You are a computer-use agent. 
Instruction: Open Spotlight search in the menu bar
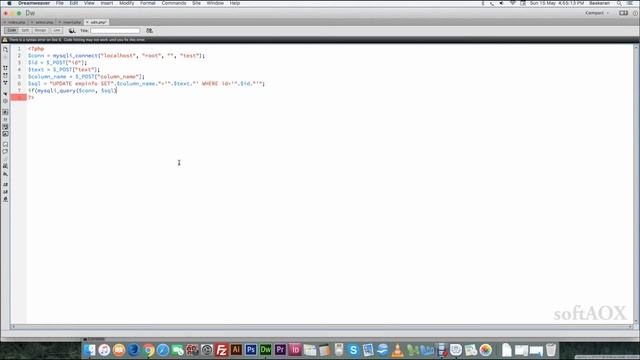[x=619, y=3]
